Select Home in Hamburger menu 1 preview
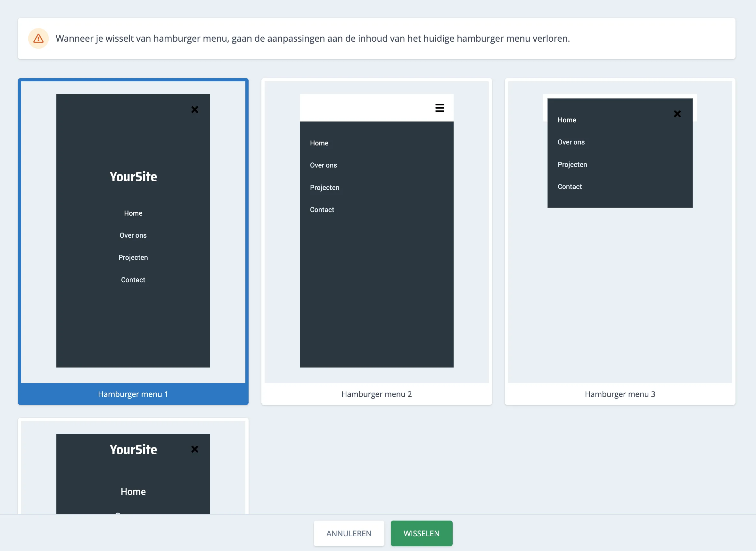 (x=133, y=213)
